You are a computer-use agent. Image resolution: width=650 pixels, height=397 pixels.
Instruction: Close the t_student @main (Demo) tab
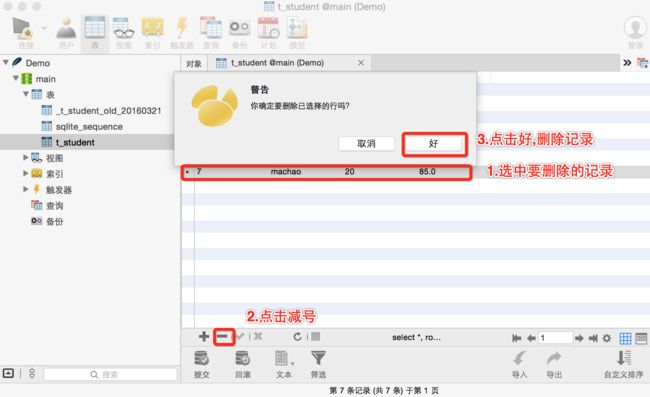coord(361,63)
